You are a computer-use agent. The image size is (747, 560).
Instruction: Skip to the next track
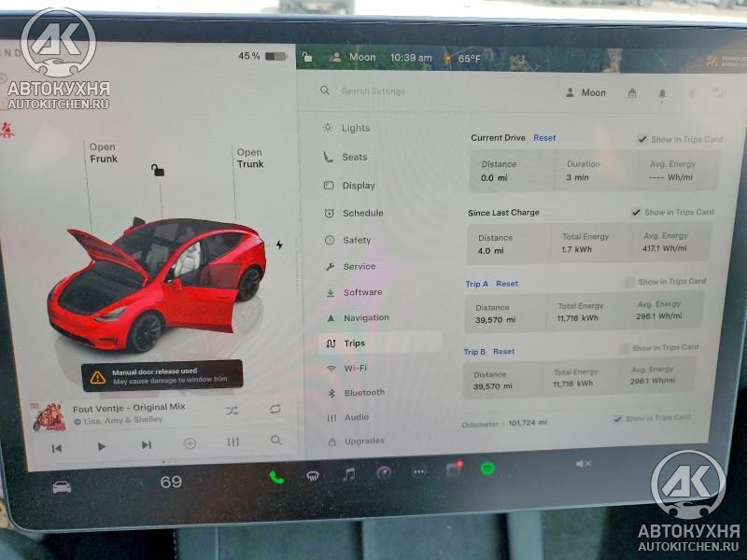coord(147,445)
